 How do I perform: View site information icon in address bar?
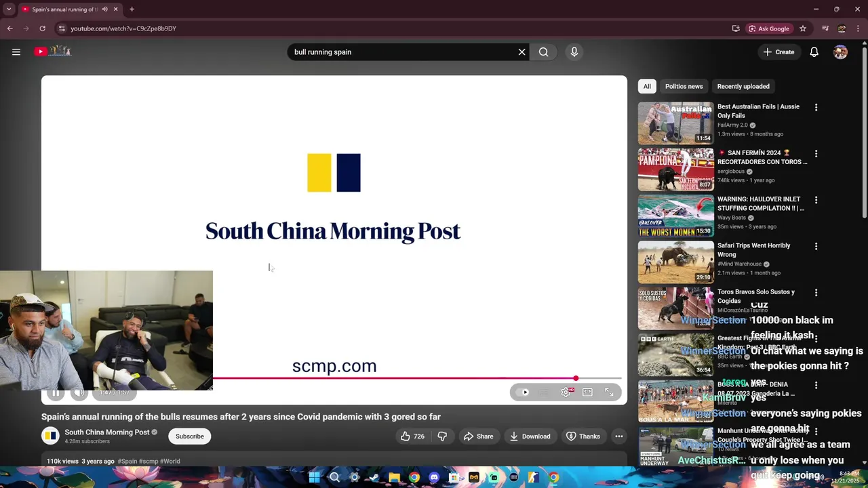tap(62, 28)
